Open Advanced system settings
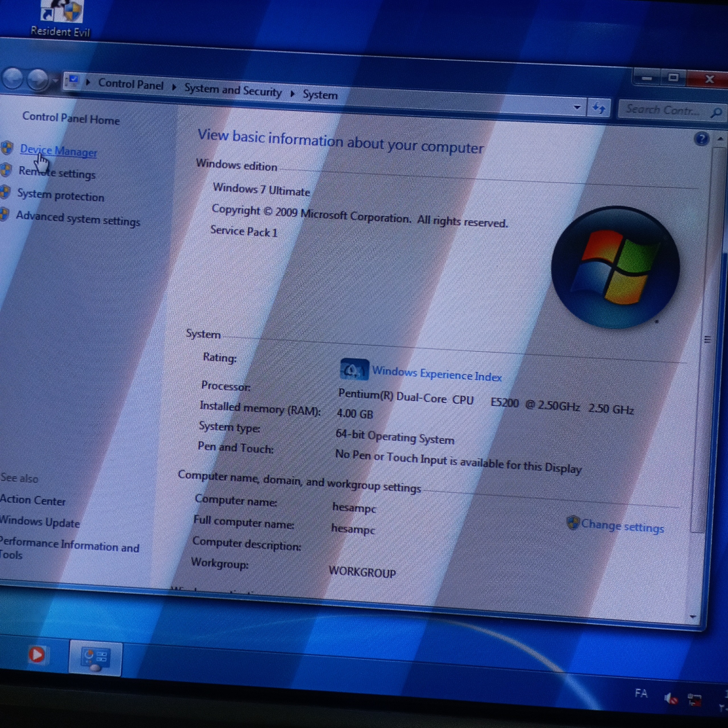728x728 pixels. point(78,219)
